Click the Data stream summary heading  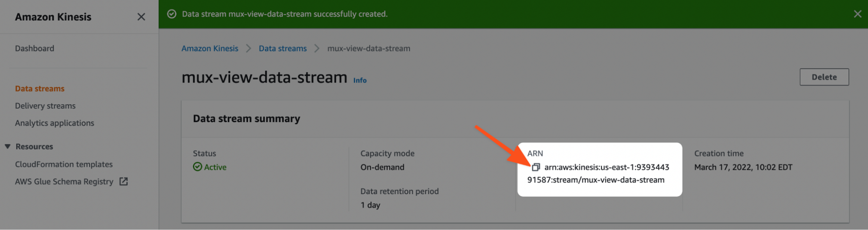(246, 119)
